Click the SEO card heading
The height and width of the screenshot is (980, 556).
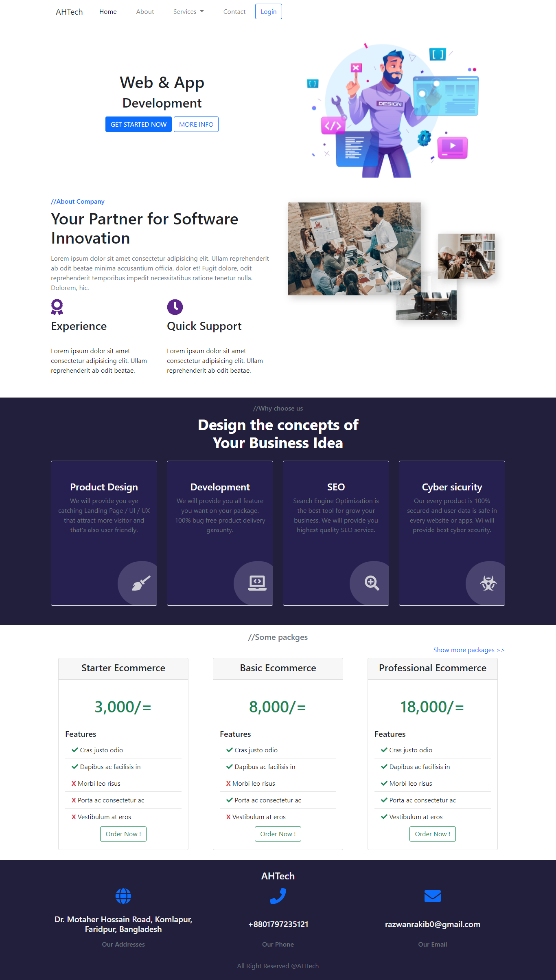[x=336, y=487]
